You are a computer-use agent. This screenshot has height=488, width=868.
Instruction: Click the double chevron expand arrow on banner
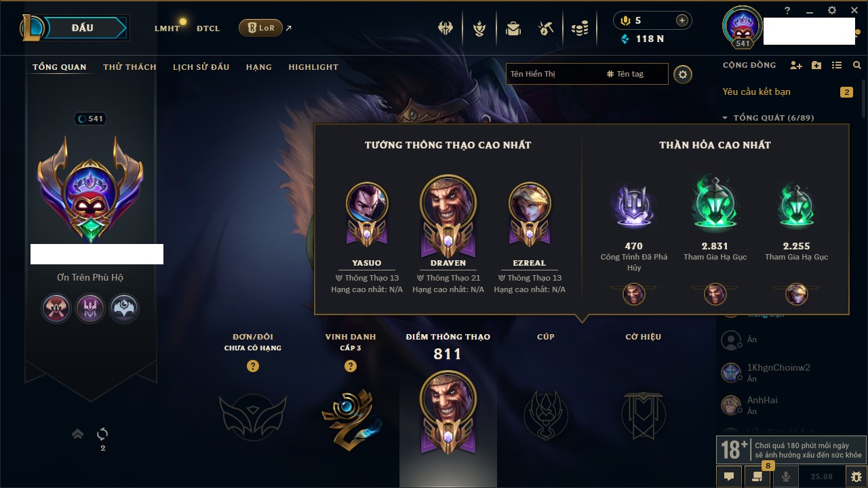(x=78, y=434)
